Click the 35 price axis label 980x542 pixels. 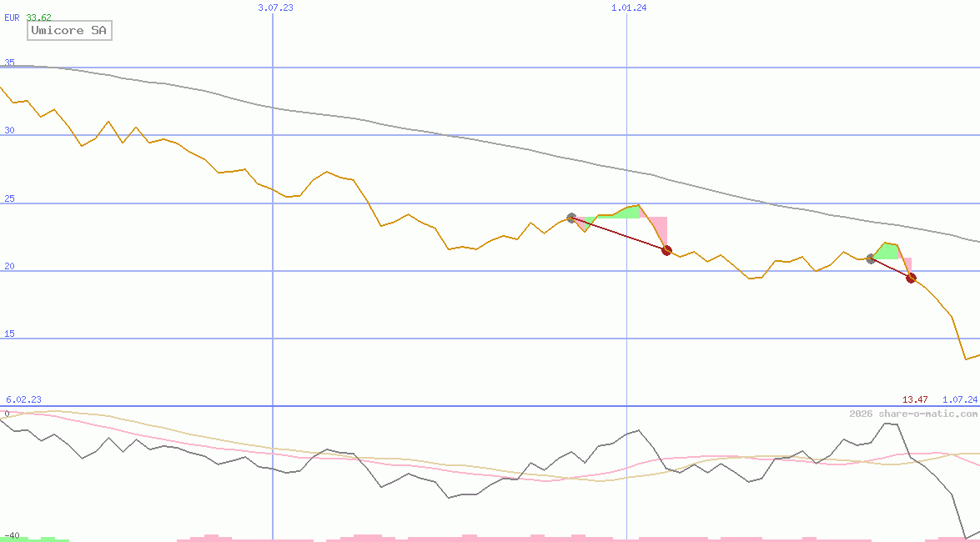(x=9, y=63)
